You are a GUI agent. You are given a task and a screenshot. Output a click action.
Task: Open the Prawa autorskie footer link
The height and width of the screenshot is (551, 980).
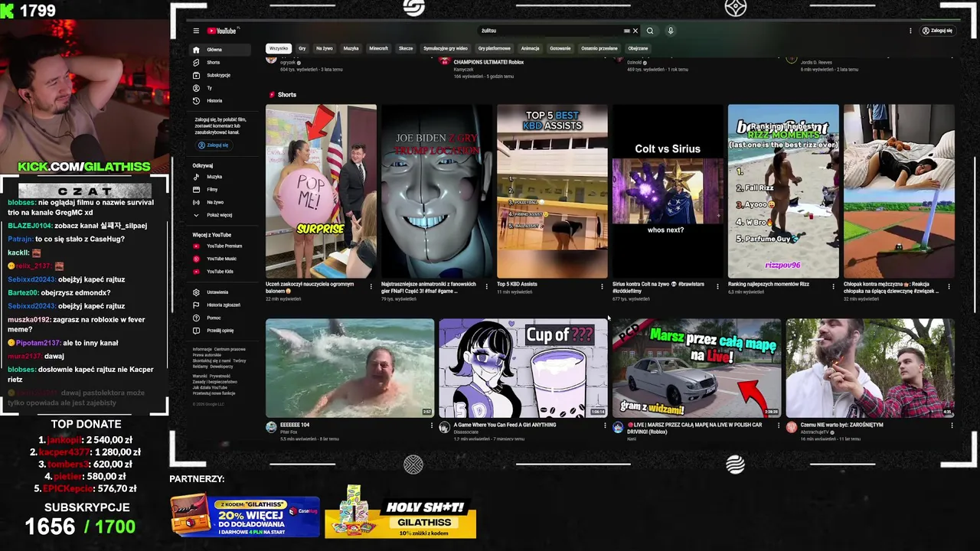[x=207, y=355]
